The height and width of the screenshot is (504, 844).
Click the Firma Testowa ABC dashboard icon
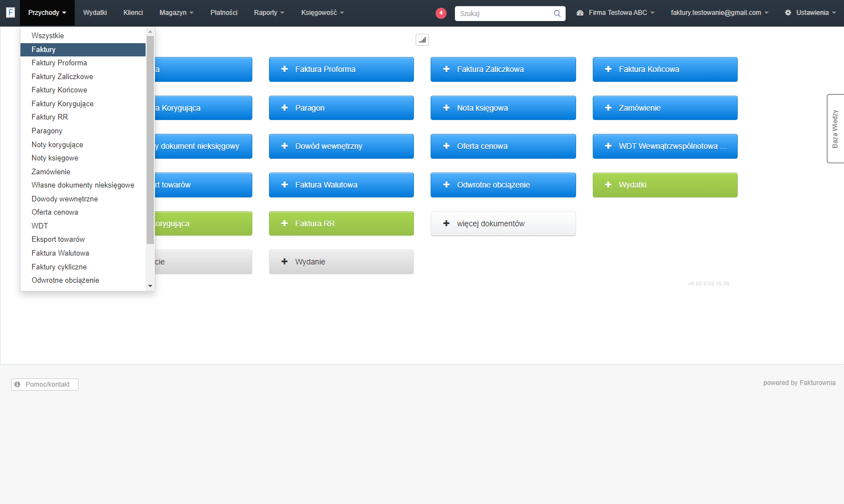580,13
